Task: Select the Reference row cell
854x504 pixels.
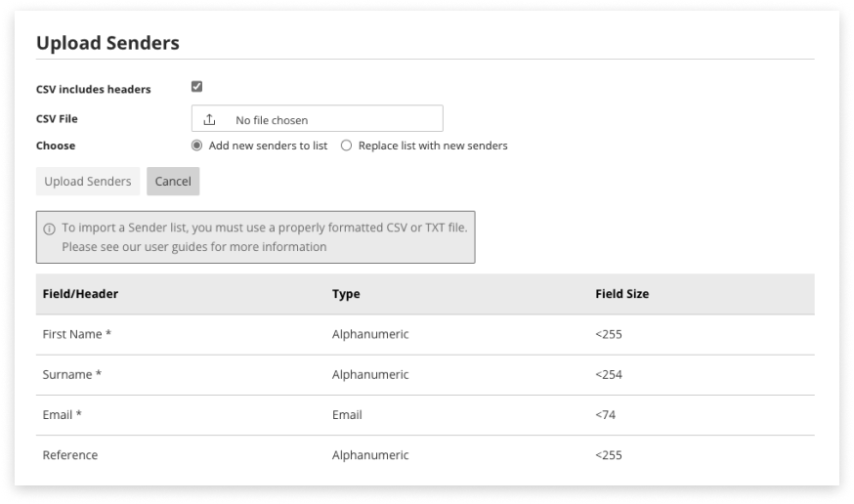Action: click(x=70, y=454)
